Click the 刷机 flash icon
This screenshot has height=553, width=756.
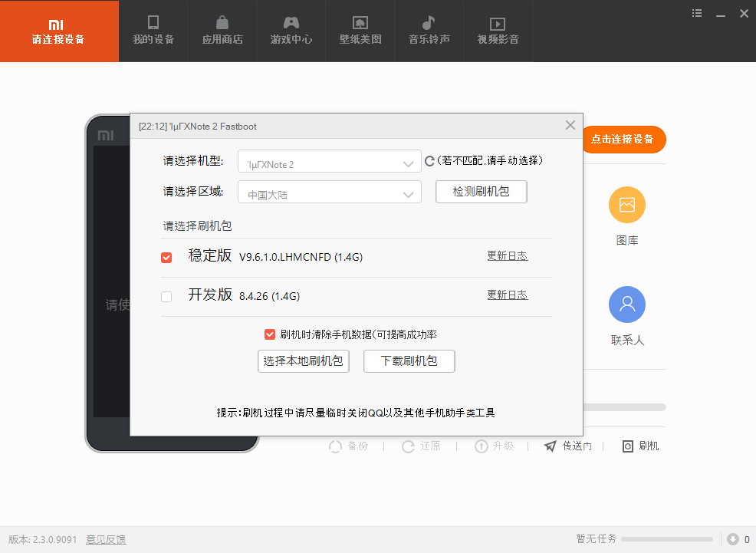pos(627,446)
